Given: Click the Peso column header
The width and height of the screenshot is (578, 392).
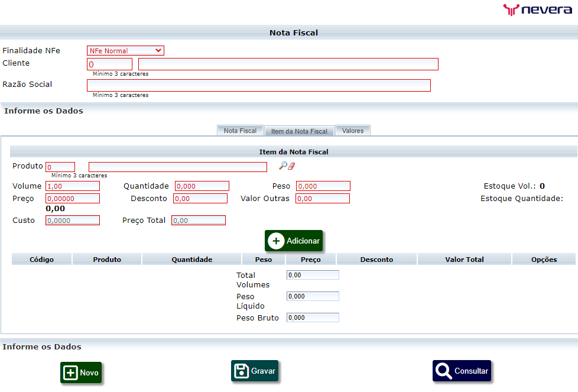Looking at the screenshot, I should pyautogui.click(x=264, y=259).
